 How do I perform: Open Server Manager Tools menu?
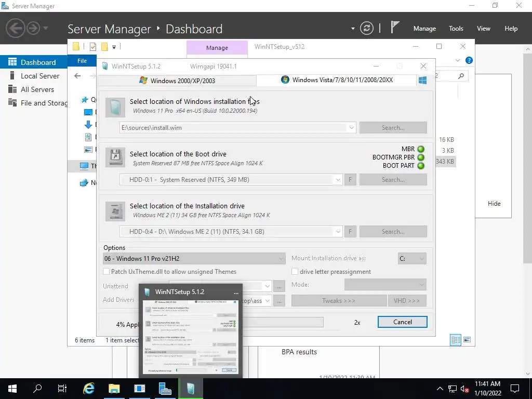click(x=456, y=29)
